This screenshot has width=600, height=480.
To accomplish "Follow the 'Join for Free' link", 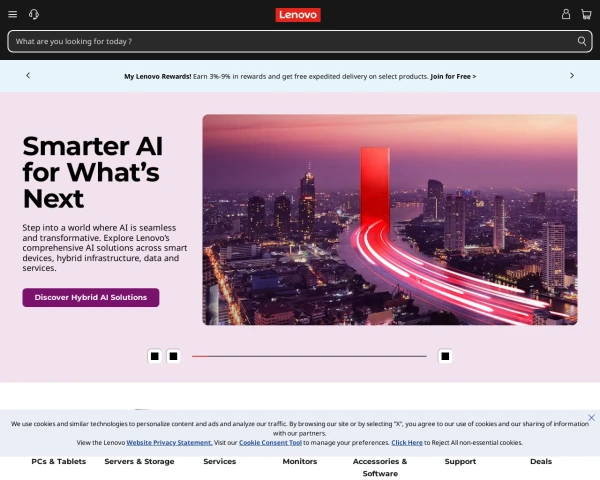I will coord(453,77).
